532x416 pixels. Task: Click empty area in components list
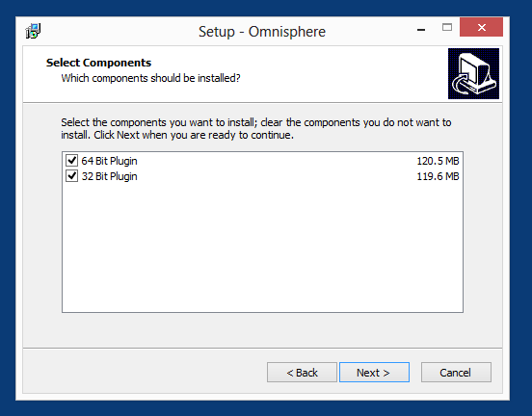262,247
